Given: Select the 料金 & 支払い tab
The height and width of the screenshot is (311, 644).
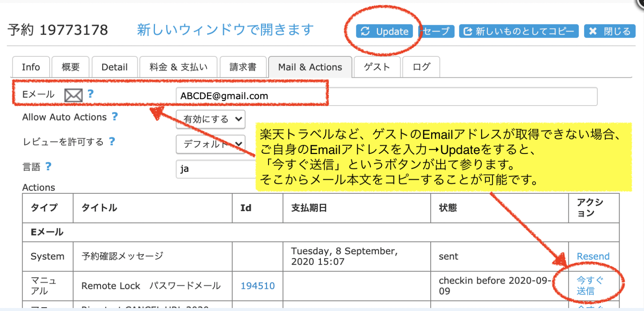Looking at the screenshot, I should (x=178, y=67).
